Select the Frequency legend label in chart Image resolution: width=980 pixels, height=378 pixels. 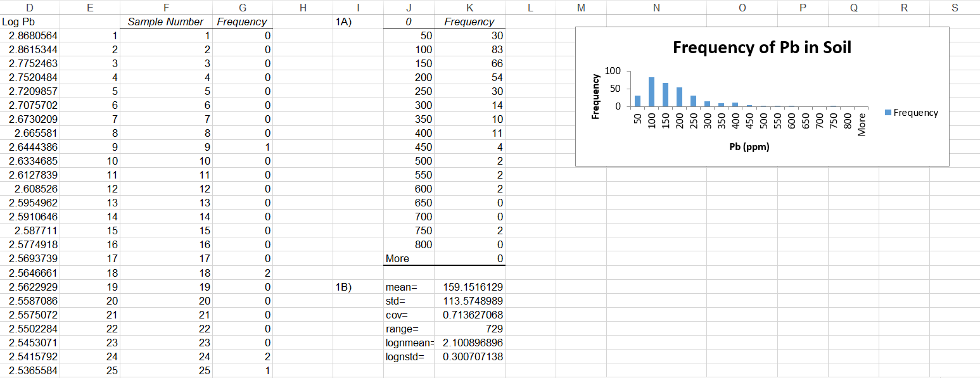tap(915, 113)
